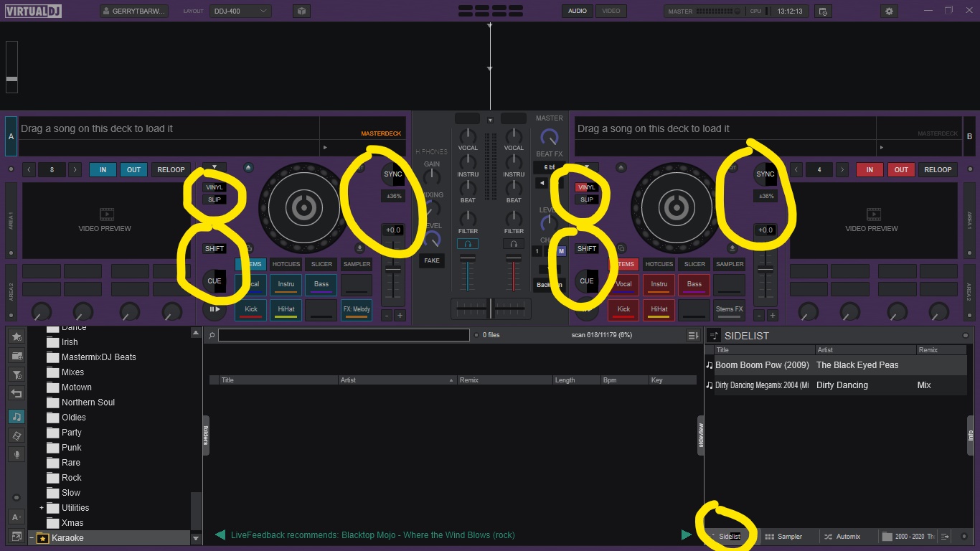Image resolution: width=980 pixels, height=551 pixels.
Task: Open the clock/calendar icon next to time
Action: [x=823, y=11]
